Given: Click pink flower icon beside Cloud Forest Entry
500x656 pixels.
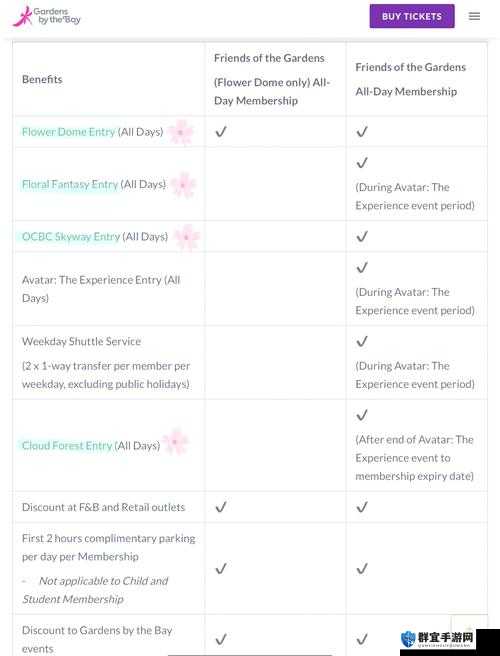Looking at the screenshot, I should tap(175, 441).
